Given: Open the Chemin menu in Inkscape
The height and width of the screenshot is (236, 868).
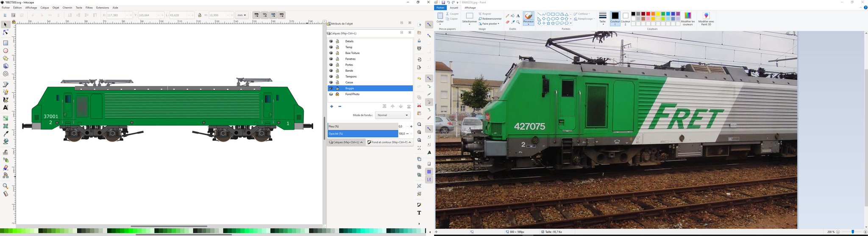Looking at the screenshot, I should point(67,8).
